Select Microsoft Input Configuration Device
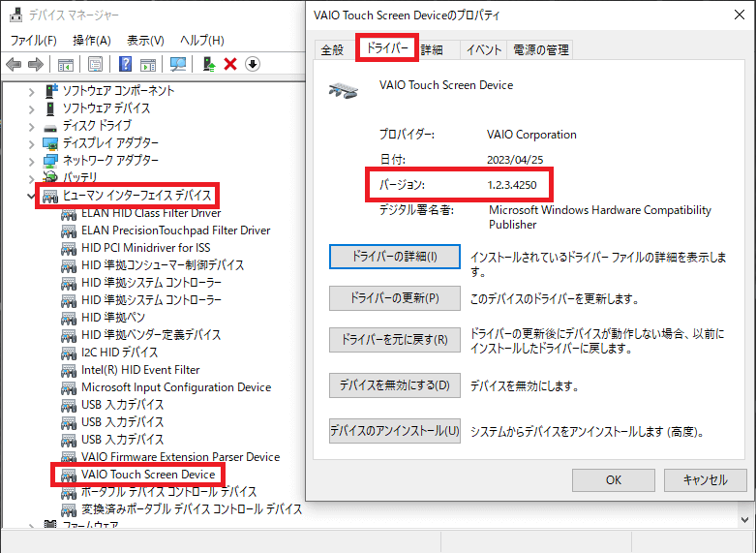The image size is (756, 553). click(x=176, y=387)
